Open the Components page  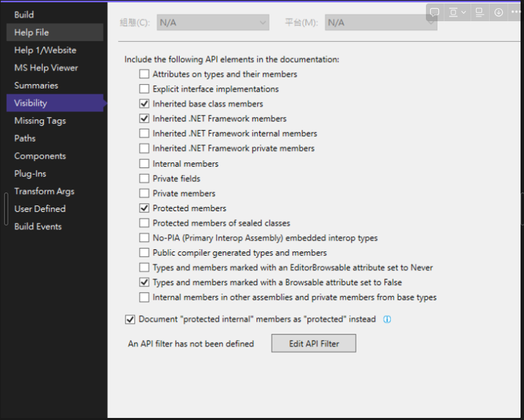[x=55, y=156]
